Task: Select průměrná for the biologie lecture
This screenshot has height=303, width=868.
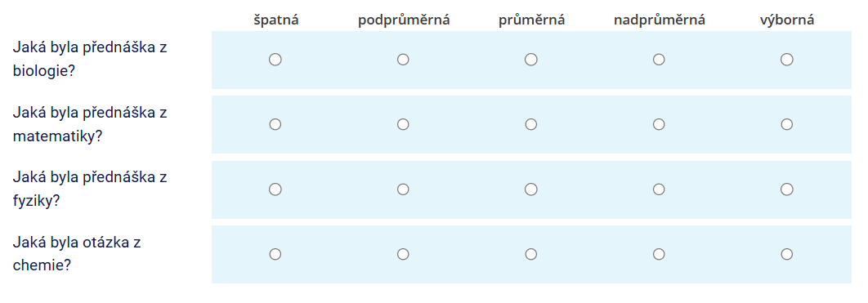Action: [531, 59]
